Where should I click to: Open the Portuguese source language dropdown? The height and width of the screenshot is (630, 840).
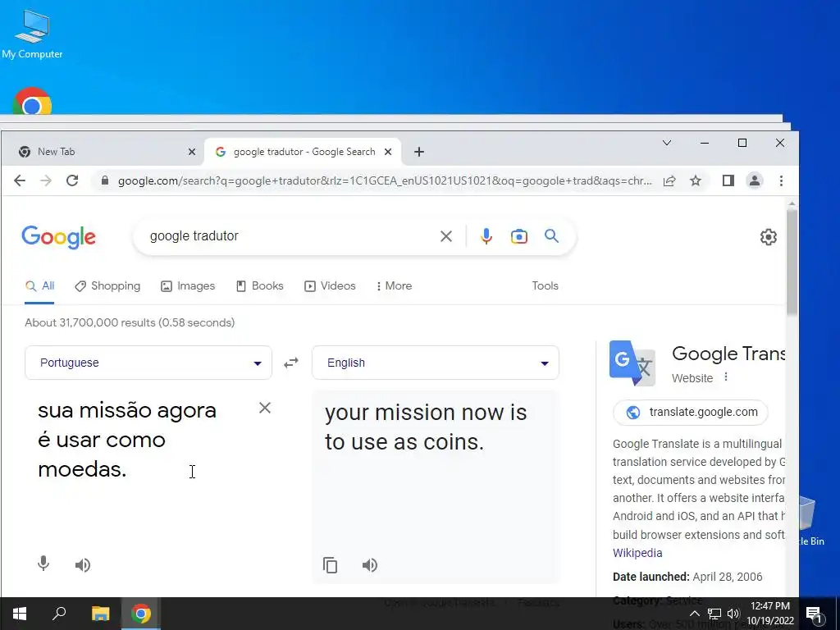click(x=148, y=363)
